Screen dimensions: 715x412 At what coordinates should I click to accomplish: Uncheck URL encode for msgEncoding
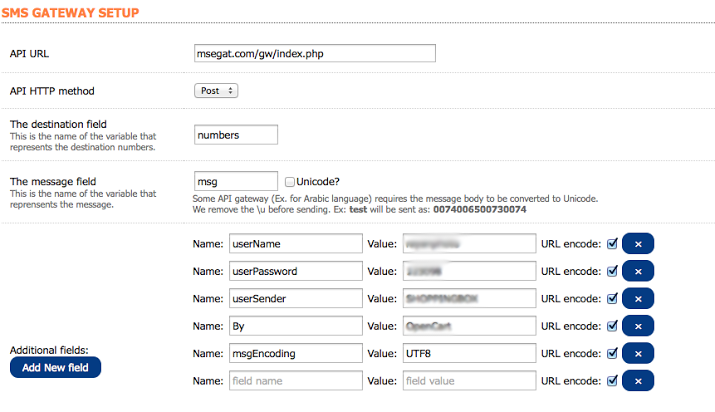point(612,353)
